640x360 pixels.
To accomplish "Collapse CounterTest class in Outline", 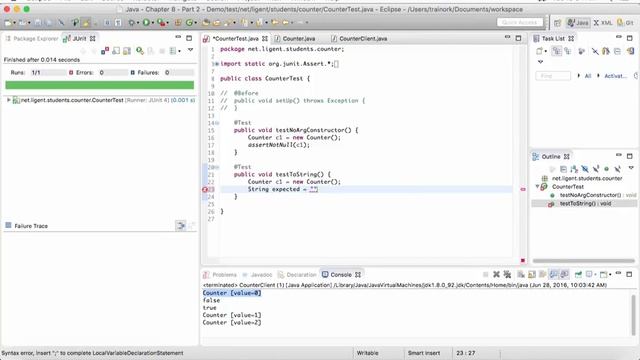I will [538, 187].
